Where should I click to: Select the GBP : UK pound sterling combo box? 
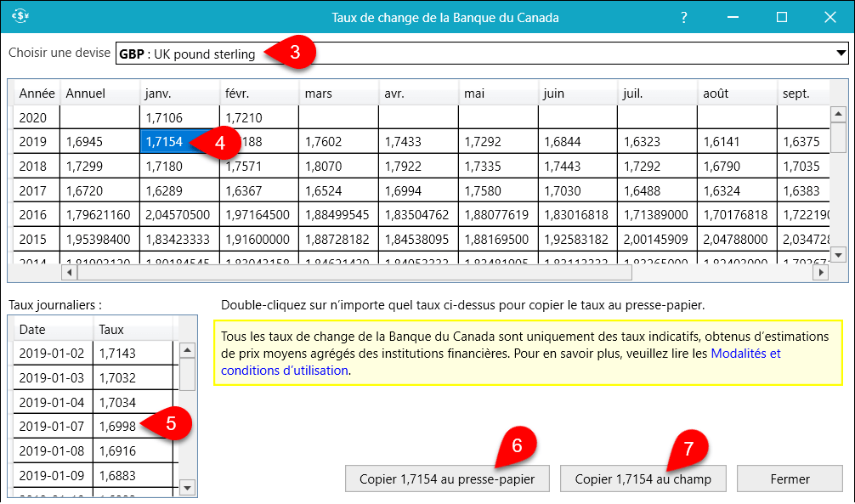482,54
